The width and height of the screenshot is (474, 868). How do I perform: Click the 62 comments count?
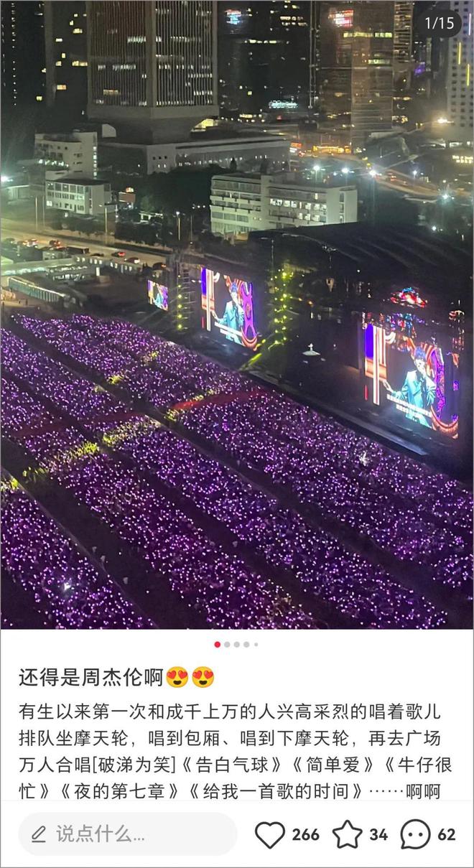coord(447,834)
